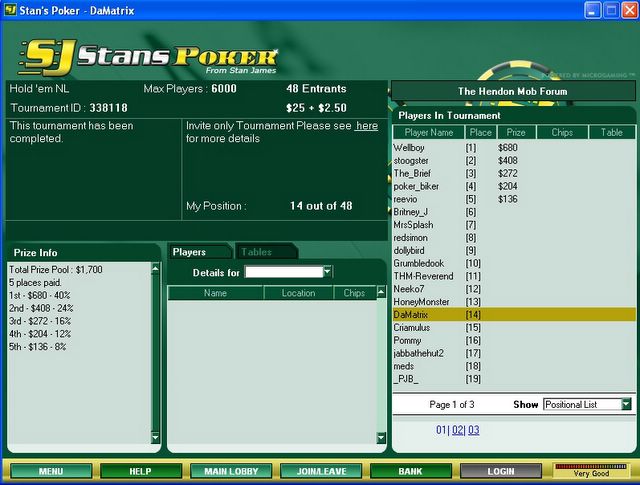Viewport: 640px width, 485px height.
Task: Click the HELP button
Action: coord(140,471)
